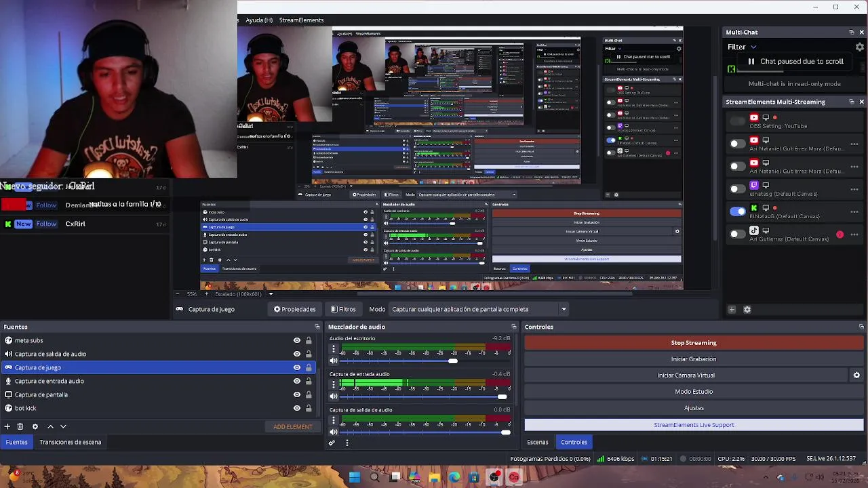
Task: Unlock the Captura de entrada audio source
Action: pyautogui.click(x=309, y=381)
